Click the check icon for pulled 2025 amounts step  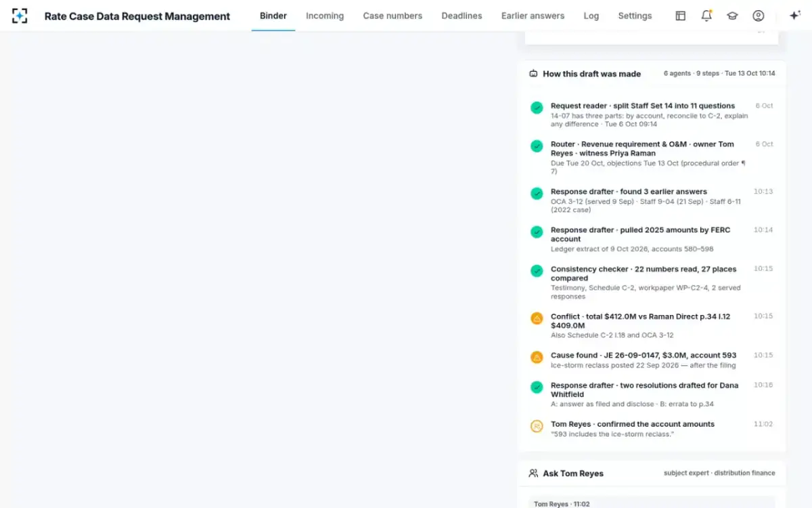point(537,232)
